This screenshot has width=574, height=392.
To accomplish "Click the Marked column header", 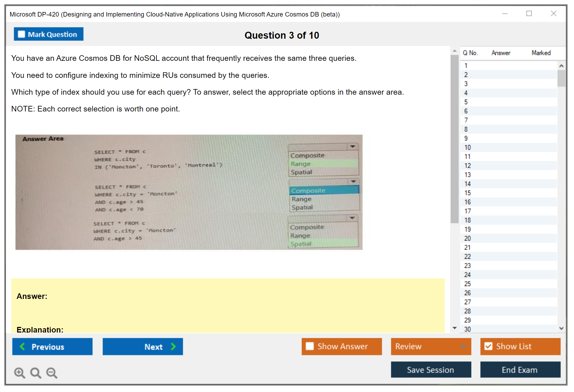I will [x=541, y=53].
